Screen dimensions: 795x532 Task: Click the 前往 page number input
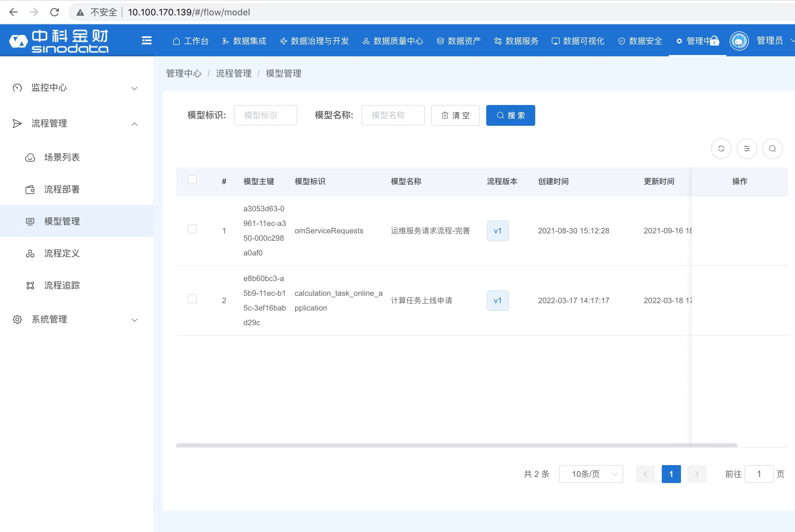pyautogui.click(x=759, y=474)
